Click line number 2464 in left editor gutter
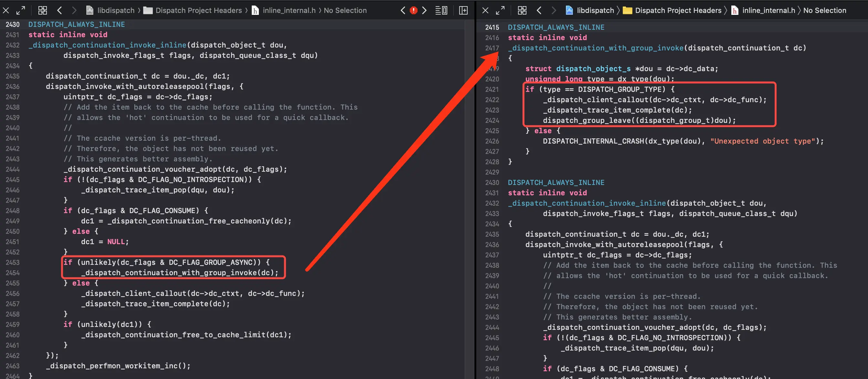Image resolution: width=868 pixels, height=379 pixels. (x=13, y=376)
